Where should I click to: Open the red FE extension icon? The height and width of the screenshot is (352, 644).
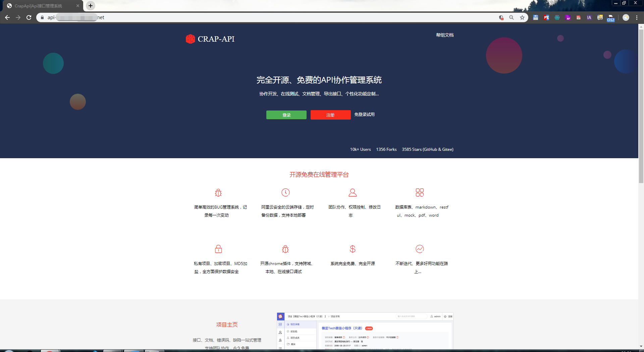[x=546, y=17]
